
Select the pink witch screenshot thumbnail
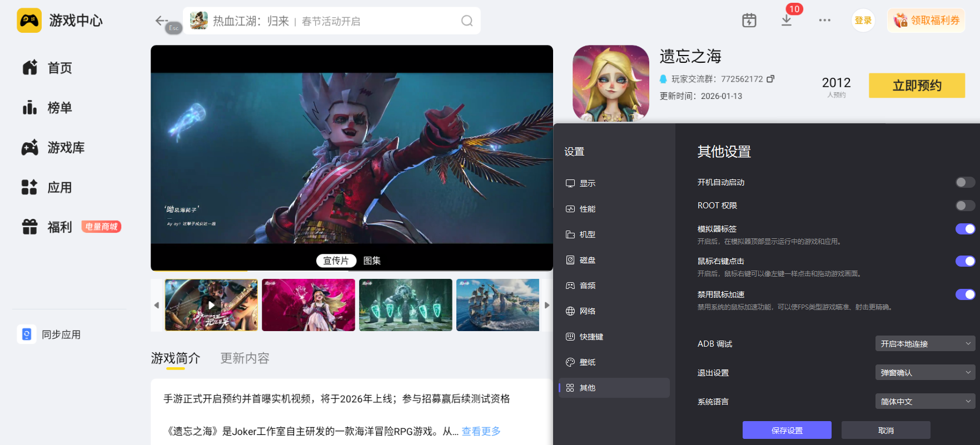click(309, 305)
